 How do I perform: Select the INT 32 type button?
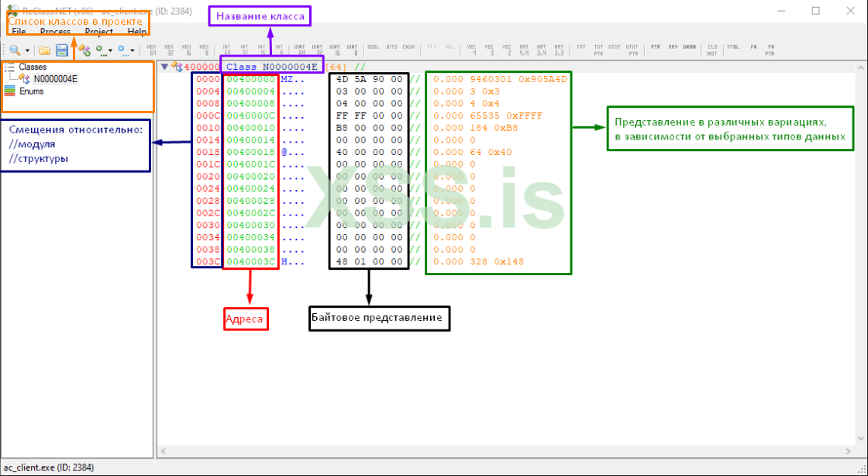(244, 50)
